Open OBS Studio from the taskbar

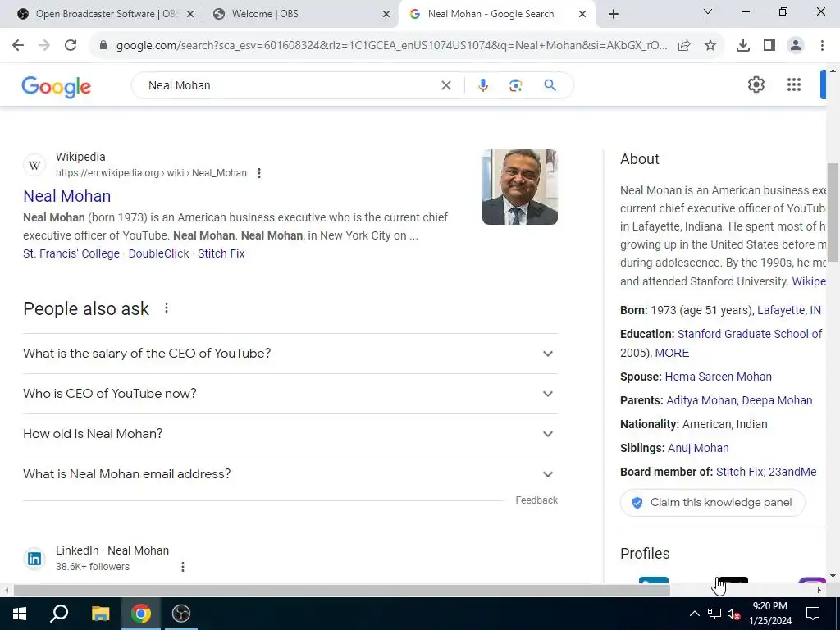181,614
